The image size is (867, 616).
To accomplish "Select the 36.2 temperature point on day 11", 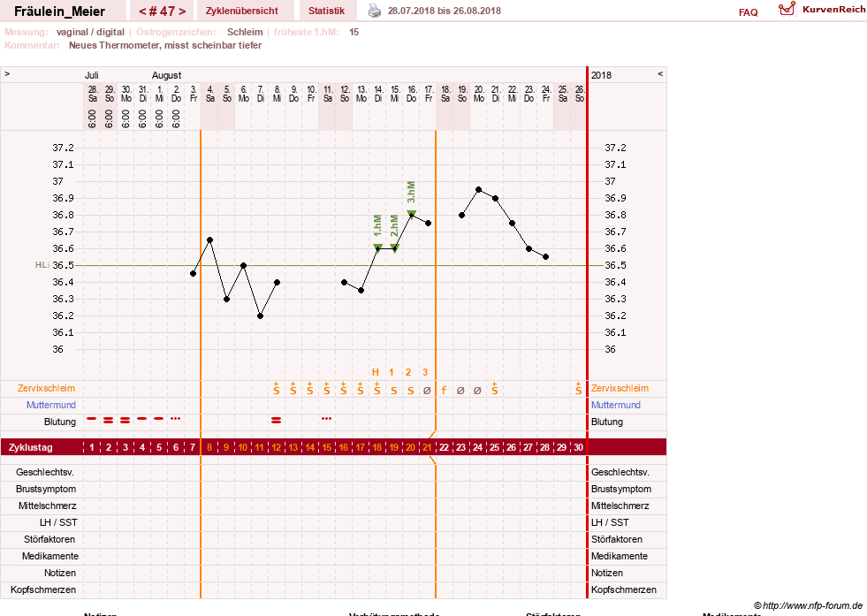I will coord(260,316).
